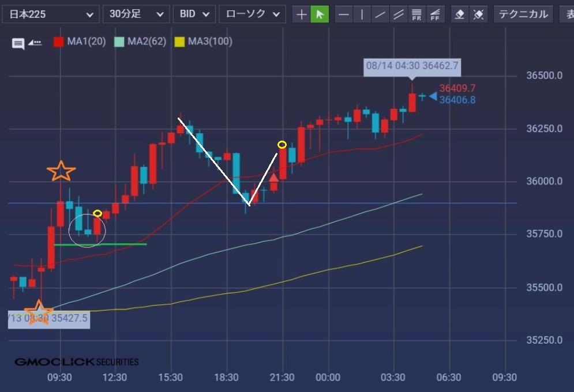The height and width of the screenshot is (392, 574).
Task: Choose the vertical line drawing tool
Action: (362, 14)
